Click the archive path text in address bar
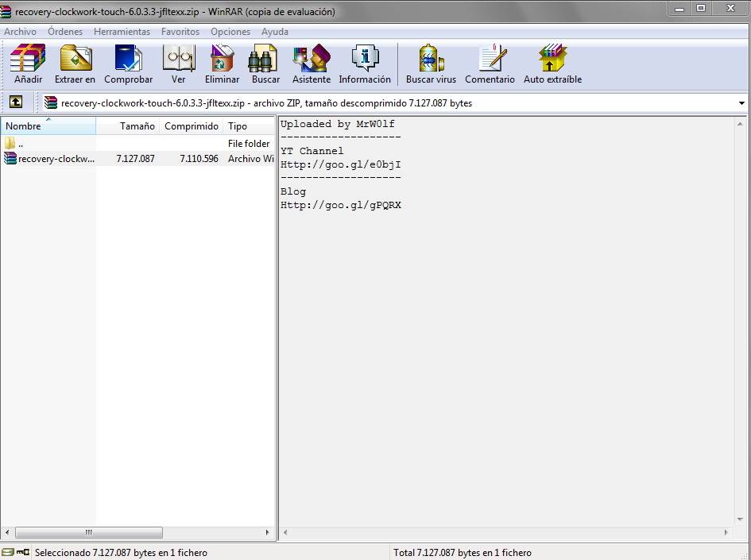 pyautogui.click(x=266, y=103)
